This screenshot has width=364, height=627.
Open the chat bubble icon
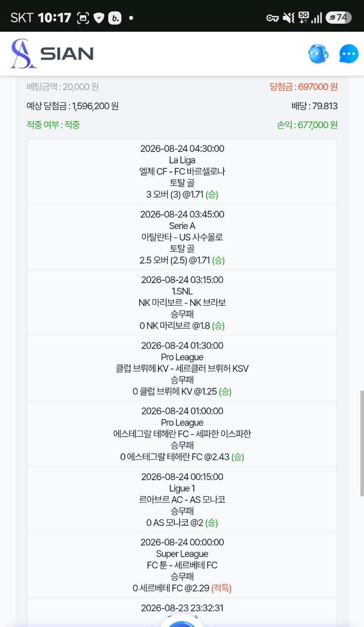[349, 54]
